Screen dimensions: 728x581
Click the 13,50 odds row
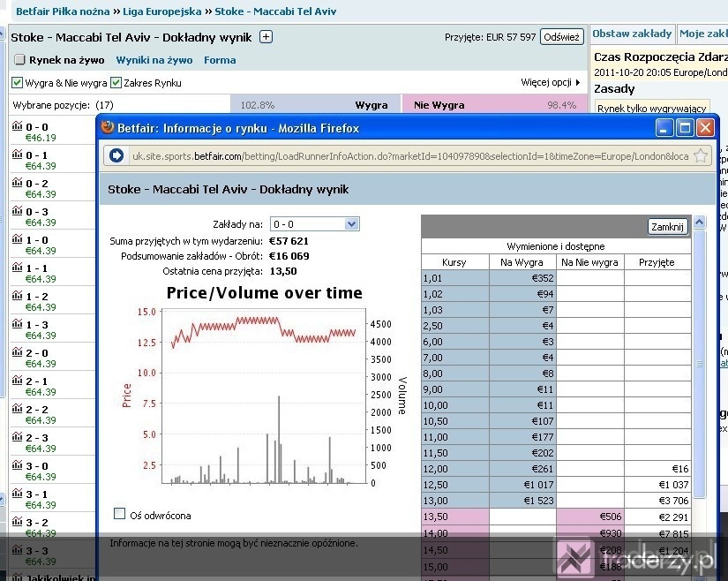tap(556, 517)
